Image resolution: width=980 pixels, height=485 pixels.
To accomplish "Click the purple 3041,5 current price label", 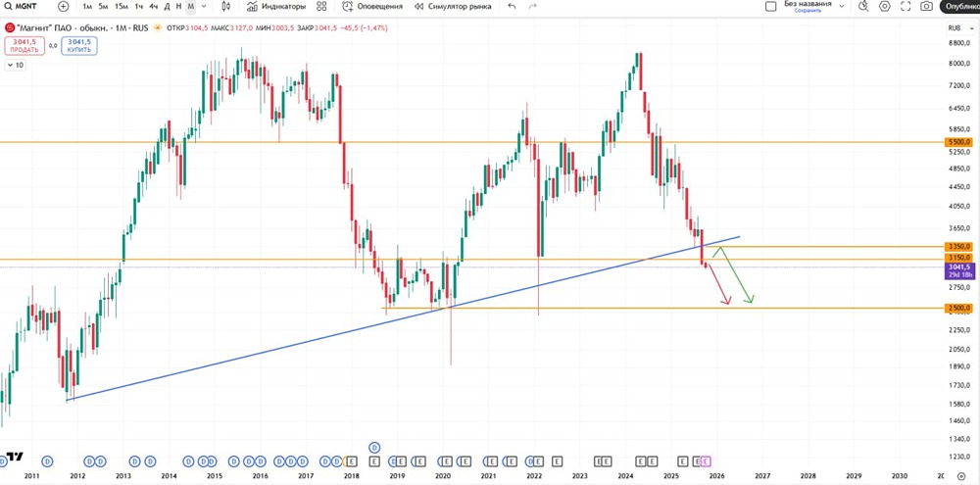I will 960,270.
